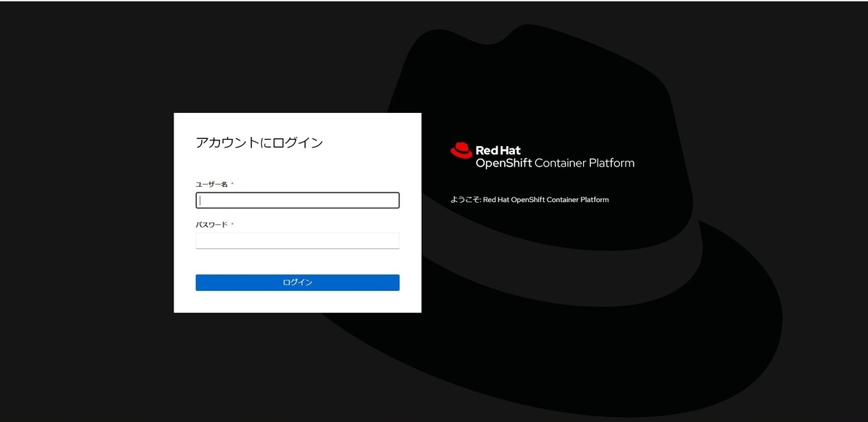The height and width of the screenshot is (422, 868).
Task: Click the Red Hat fedora logo icon
Action: (x=461, y=151)
